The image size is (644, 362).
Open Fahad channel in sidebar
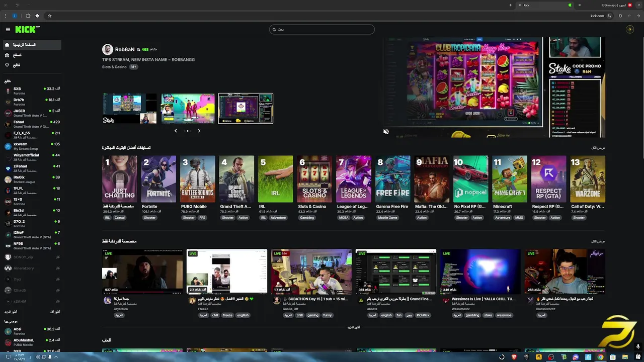[32, 124]
